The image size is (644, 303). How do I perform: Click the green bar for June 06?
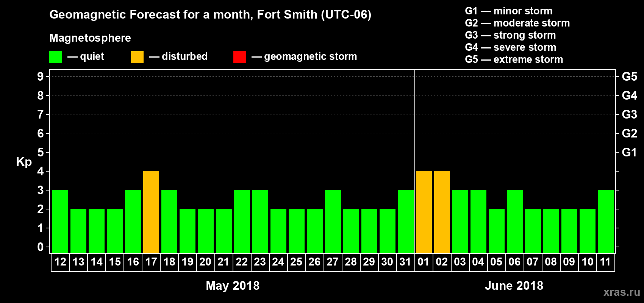(515, 221)
